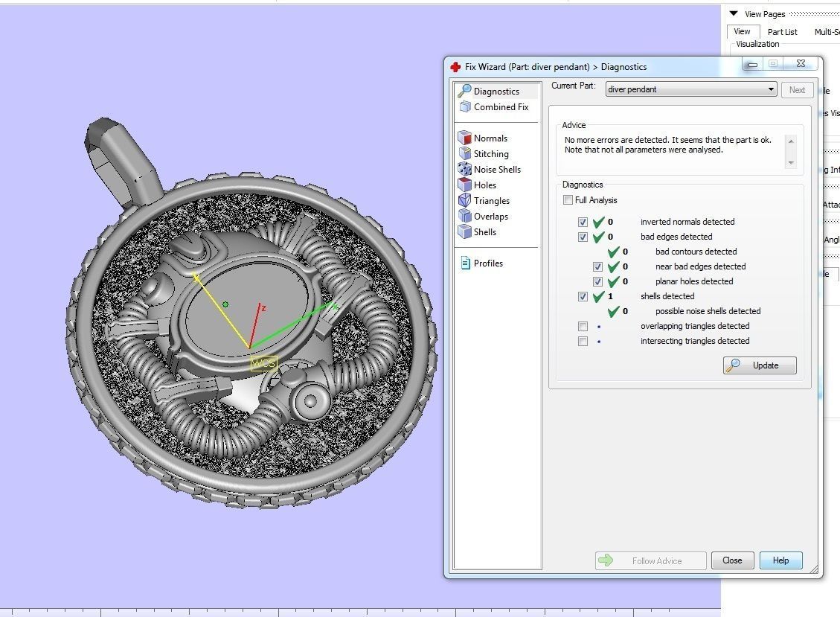Image resolution: width=840 pixels, height=617 pixels.
Task: Open the Stitching repair icon
Action: point(464,153)
